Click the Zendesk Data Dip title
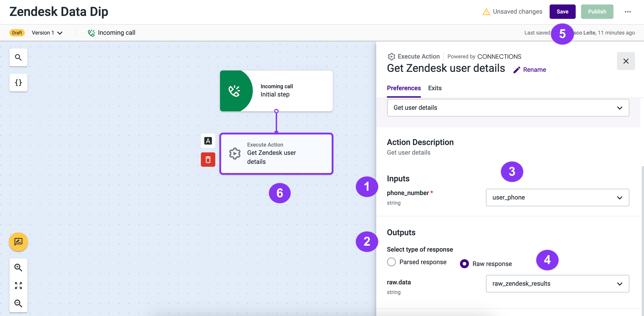644x316 pixels. [59, 12]
